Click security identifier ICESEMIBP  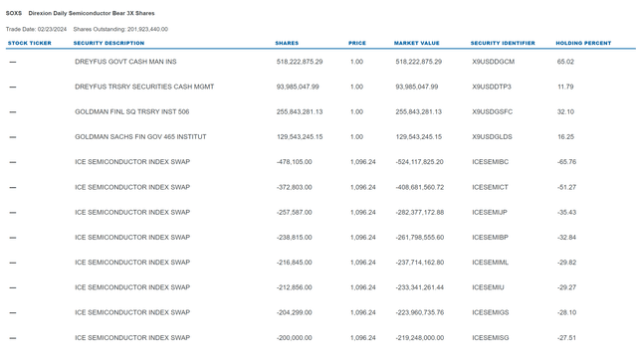click(490, 238)
